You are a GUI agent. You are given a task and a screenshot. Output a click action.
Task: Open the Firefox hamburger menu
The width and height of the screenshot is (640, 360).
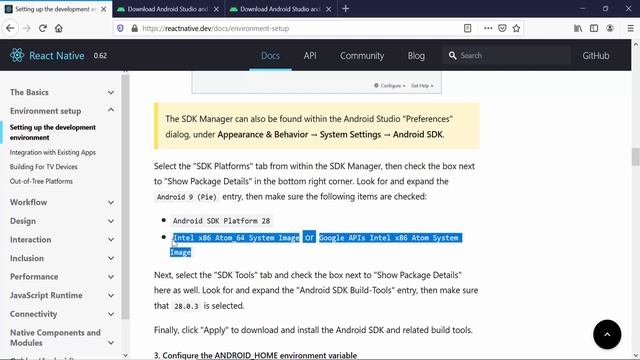[630, 28]
